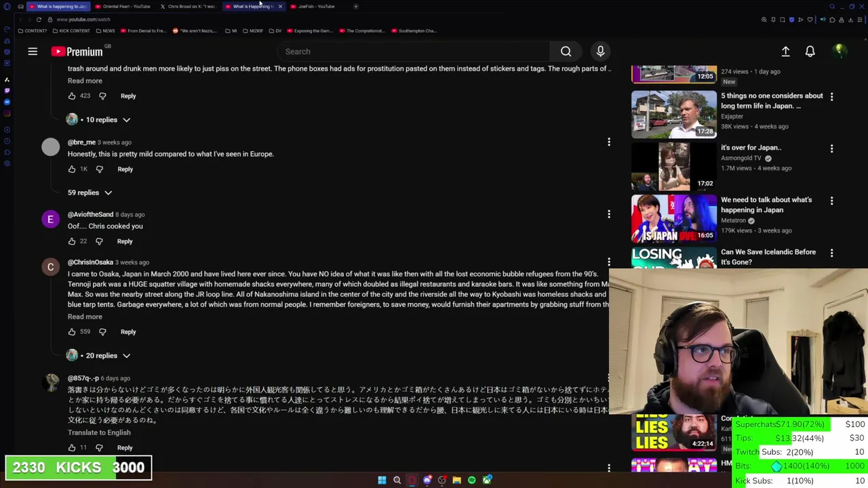Open the 'NEWS' bookmarks folder
Viewport: 868px width, 488px height.
point(105,30)
